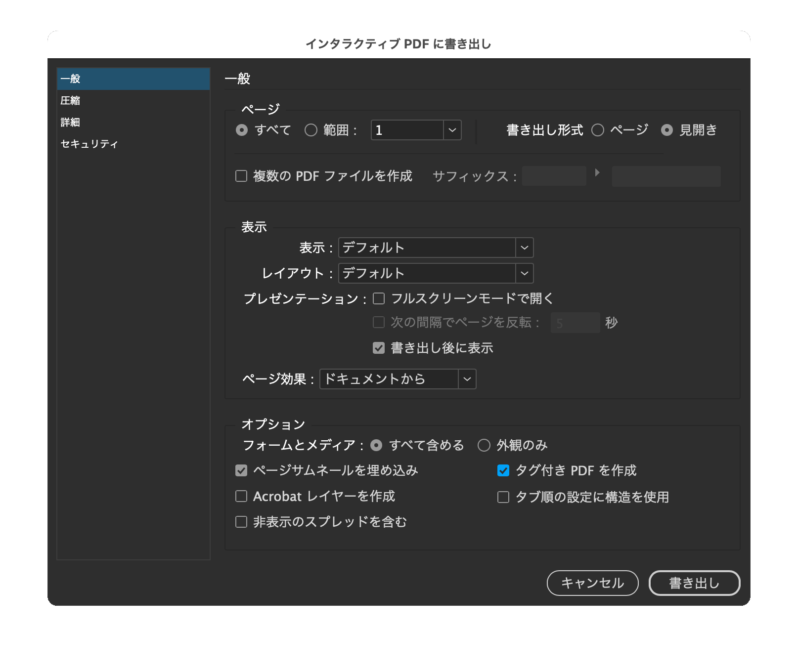Enable タブ順の設定に構造を使用 checkbox

tap(503, 497)
